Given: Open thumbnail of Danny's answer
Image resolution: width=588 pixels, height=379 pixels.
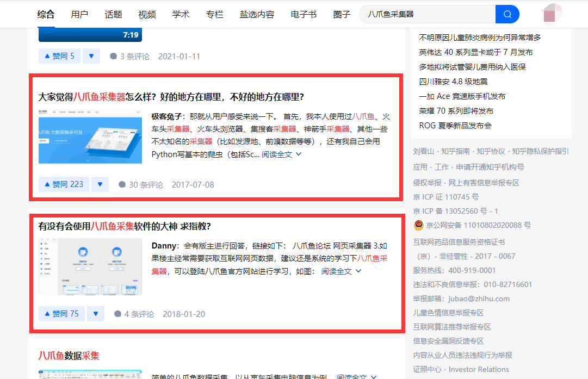Looking at the screenshot, I should tap(90, 266).
